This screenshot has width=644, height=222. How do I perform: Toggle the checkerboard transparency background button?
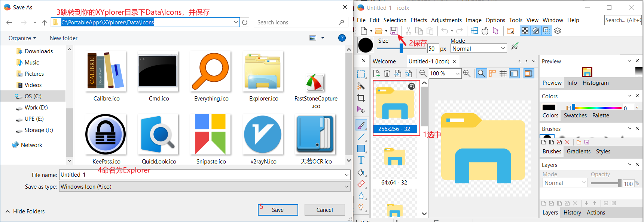tap(525, 31)
